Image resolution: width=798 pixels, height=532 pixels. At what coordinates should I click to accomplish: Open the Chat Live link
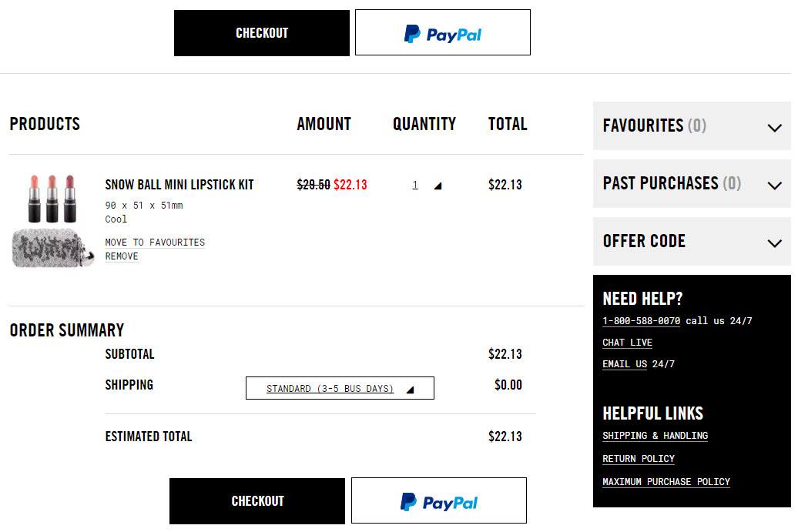pyautogui.click(x=627, y=343)
